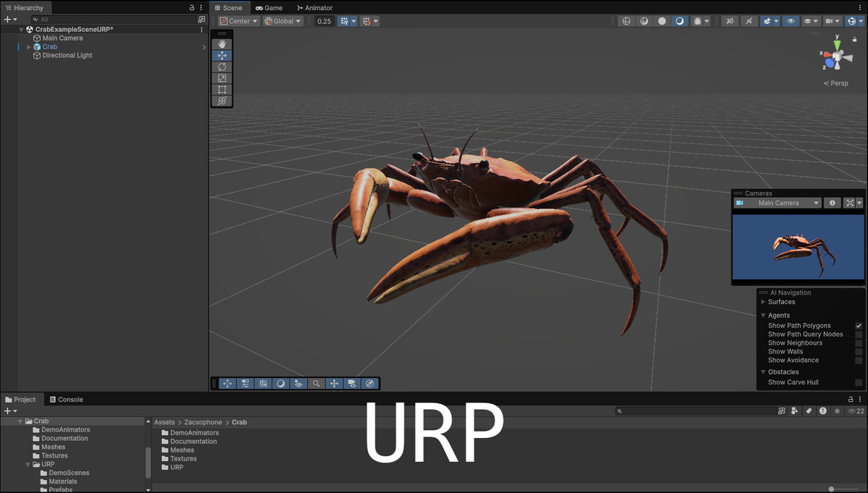Click the grid snap value field 0.25

pyautogui.click(x=325, y=21)
